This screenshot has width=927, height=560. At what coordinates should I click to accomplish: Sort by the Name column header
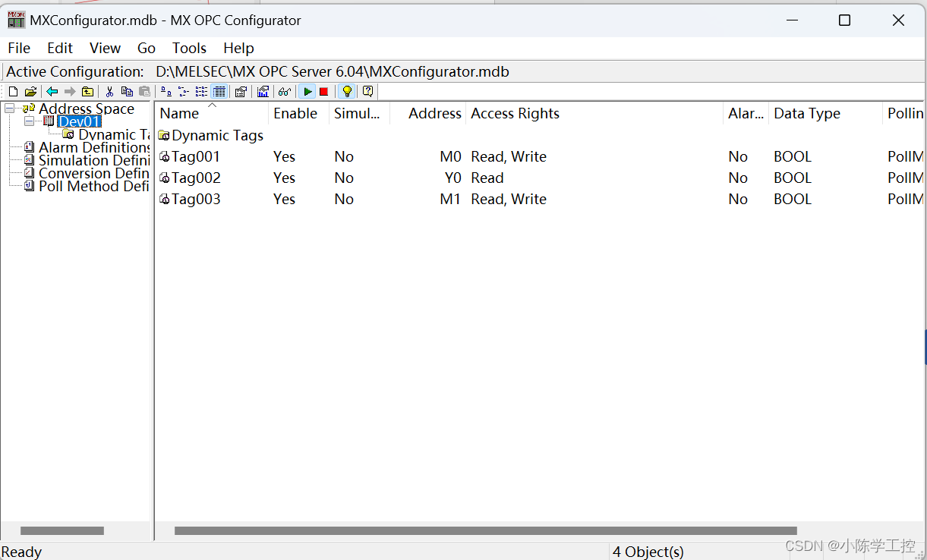click(x=212, y=113)
